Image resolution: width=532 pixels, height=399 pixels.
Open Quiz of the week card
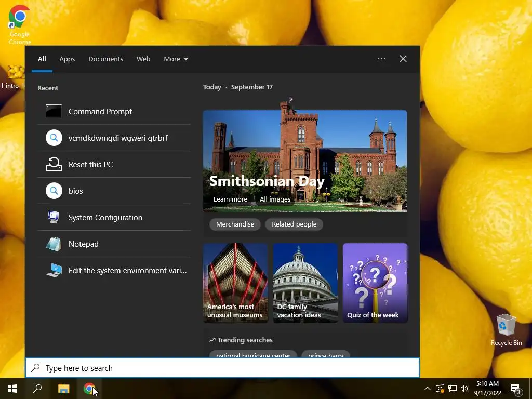click(x=375, y=283)
